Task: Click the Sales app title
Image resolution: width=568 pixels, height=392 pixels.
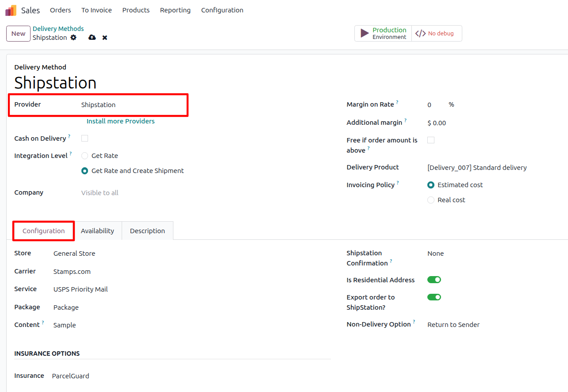Action: tap(31, 10)
